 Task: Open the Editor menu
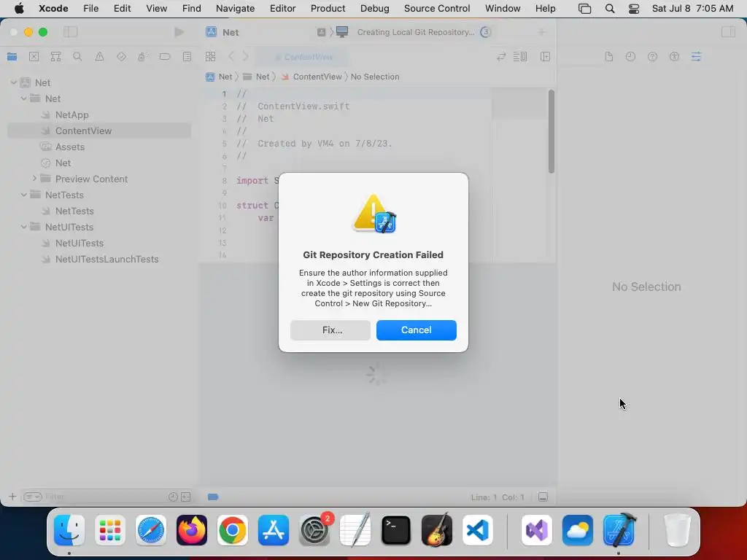(282, 8)
